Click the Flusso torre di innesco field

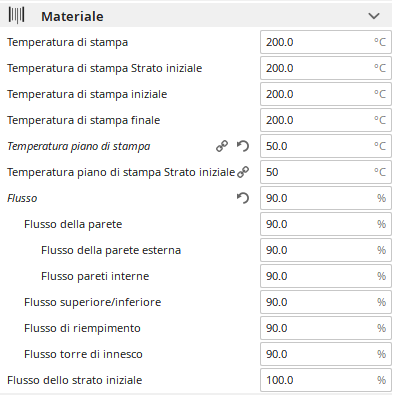click(x=326, y=354)
